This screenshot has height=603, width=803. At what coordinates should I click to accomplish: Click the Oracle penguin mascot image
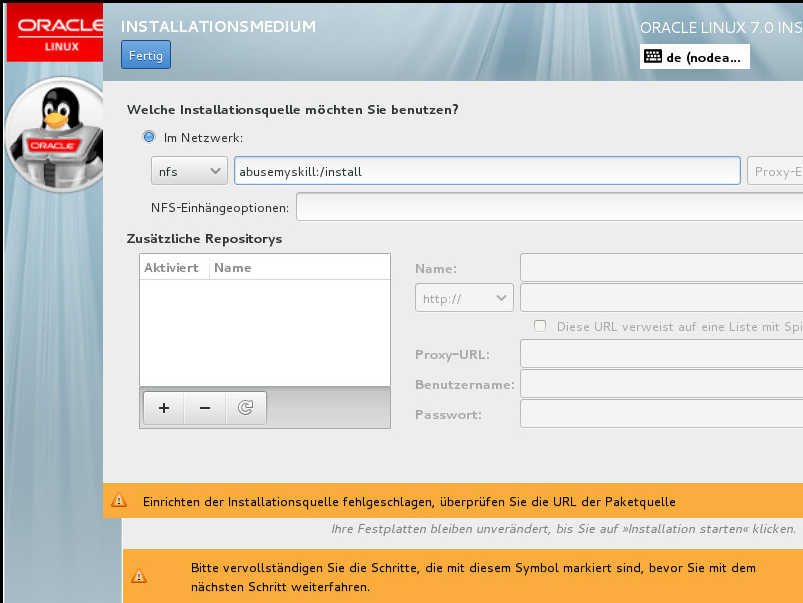54,135
